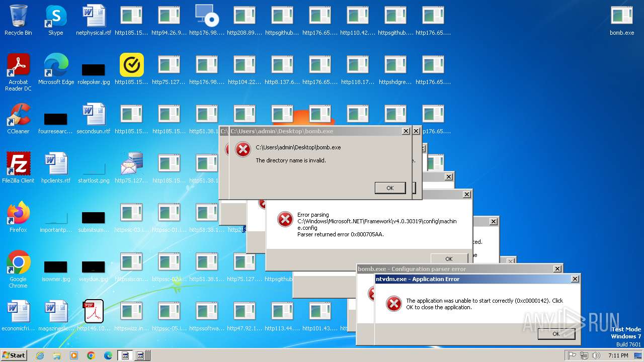Launch Google Chrome desktop shortcut
644x362 pixels.
tap(18, 269)
